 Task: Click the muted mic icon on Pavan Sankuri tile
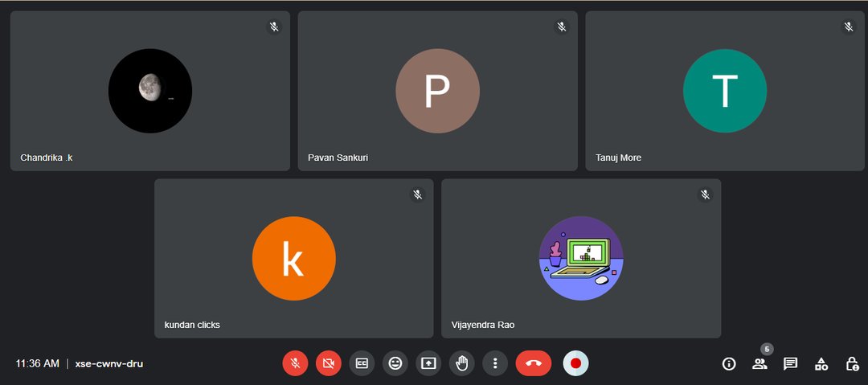[x=561, y=27]
